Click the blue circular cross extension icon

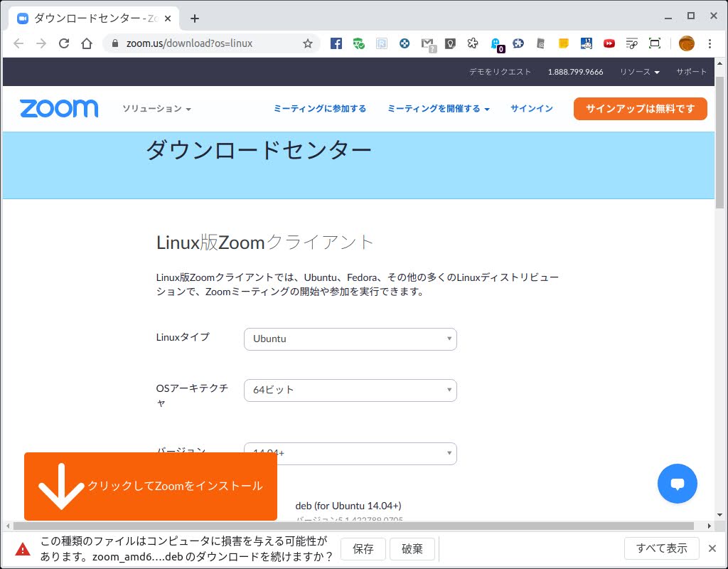405,43
